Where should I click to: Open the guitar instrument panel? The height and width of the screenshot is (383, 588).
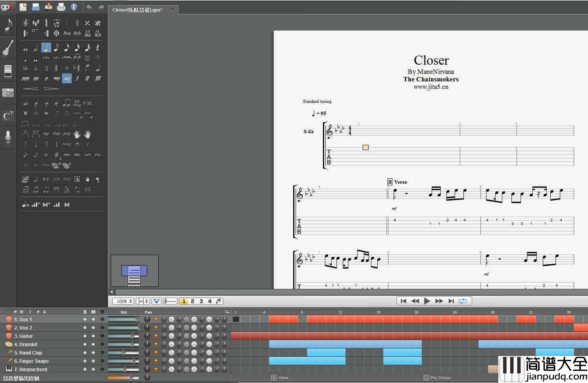[x=8, y=48]
